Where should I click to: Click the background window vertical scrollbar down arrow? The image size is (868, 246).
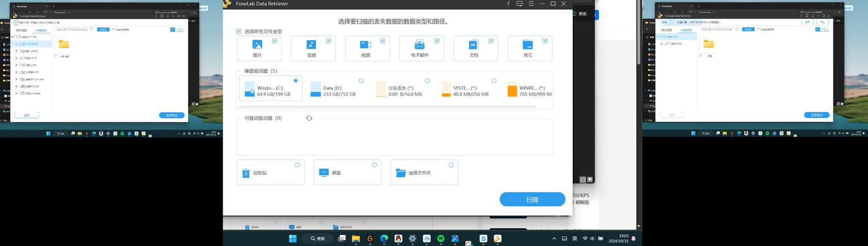(x=639, y=226)
